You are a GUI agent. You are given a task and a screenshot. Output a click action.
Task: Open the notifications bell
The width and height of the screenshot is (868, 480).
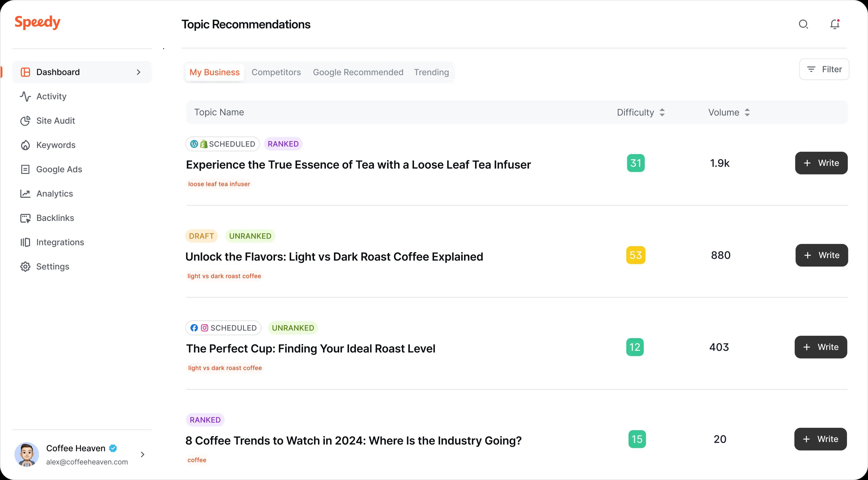pyautogui.click(x=834, y=24)
